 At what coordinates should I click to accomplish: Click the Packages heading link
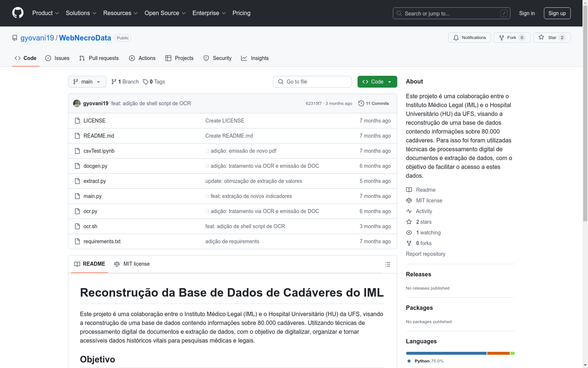click(419, 308)
